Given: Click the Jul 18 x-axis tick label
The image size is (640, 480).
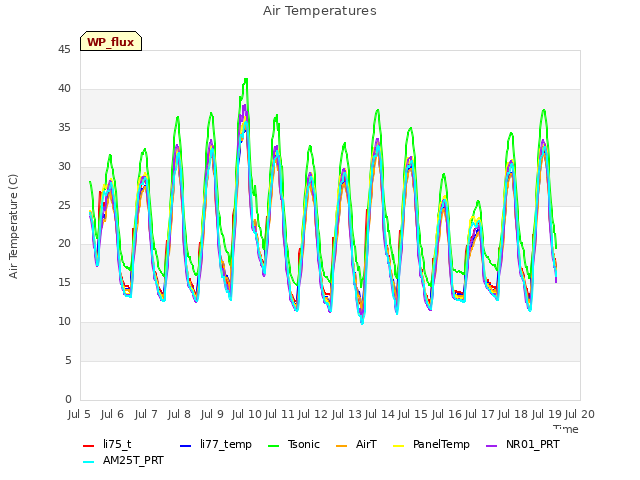Looking at the screenshot, I should (x=513, y=414).
